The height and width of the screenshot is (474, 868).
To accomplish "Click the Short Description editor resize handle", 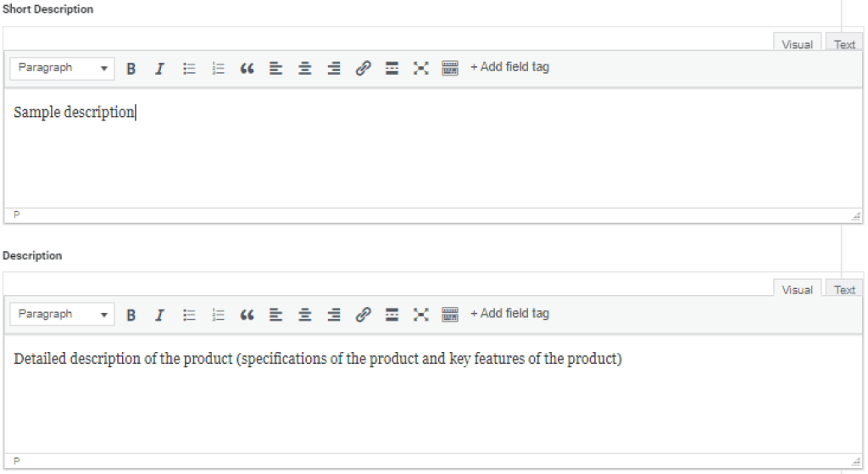I will click(x=855, y=216).
